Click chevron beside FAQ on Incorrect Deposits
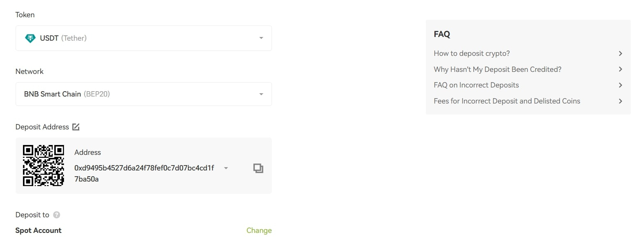644x237 pixels. tap(620, 85)
